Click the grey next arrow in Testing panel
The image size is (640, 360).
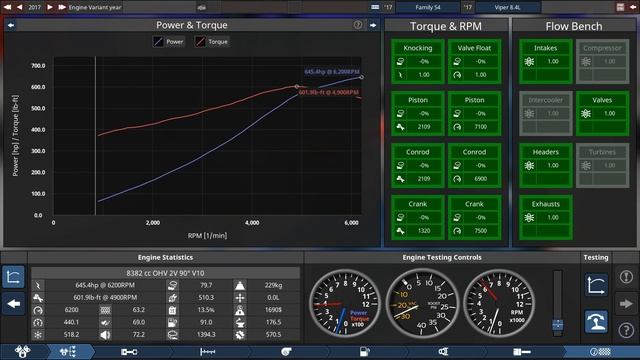pyautogui.click(x=626, y=304)
